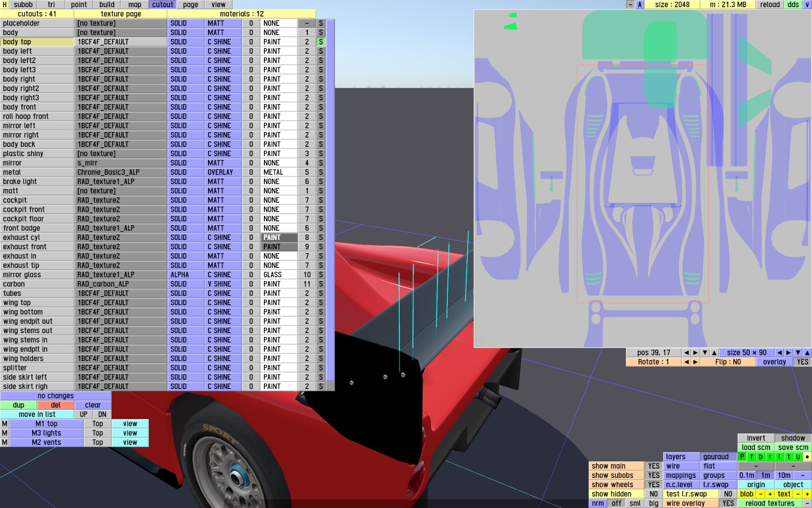Select the mirror glass cutout row
The height and width of the screenshot is (508, 812).
[x=37, y=275]
